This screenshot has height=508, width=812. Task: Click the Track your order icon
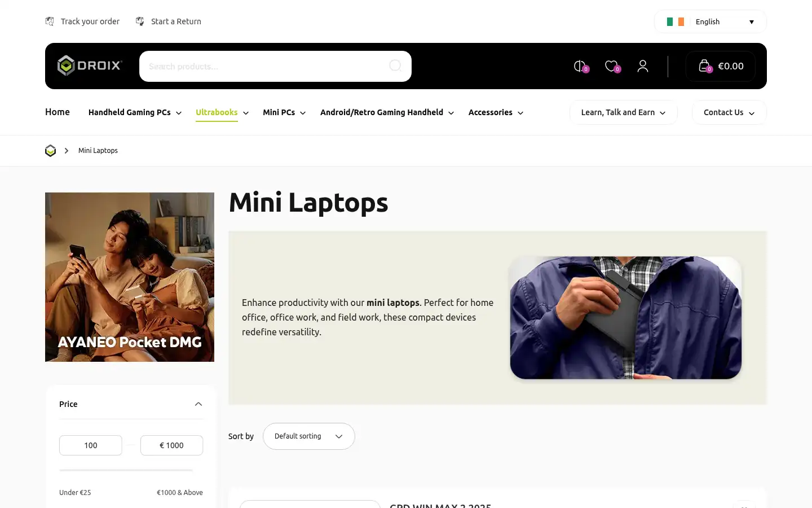coord(50,21)
